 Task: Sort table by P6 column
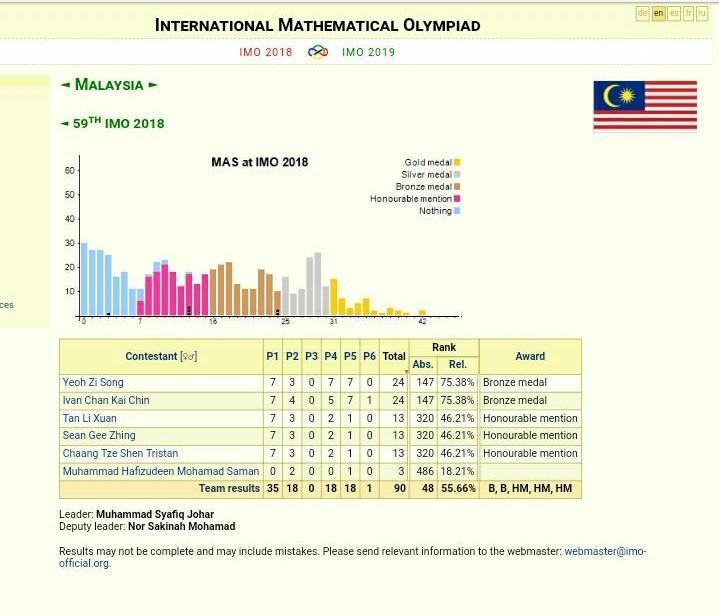point(369,356)
